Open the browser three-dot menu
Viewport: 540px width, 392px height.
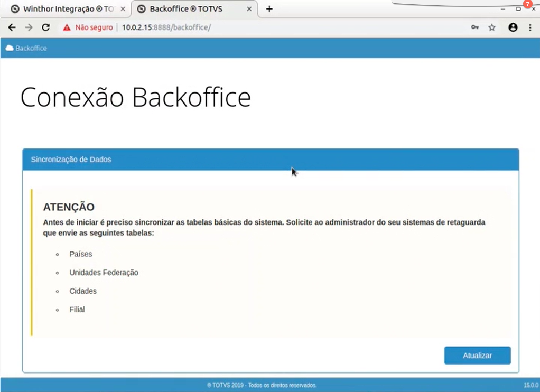point(530,27)
